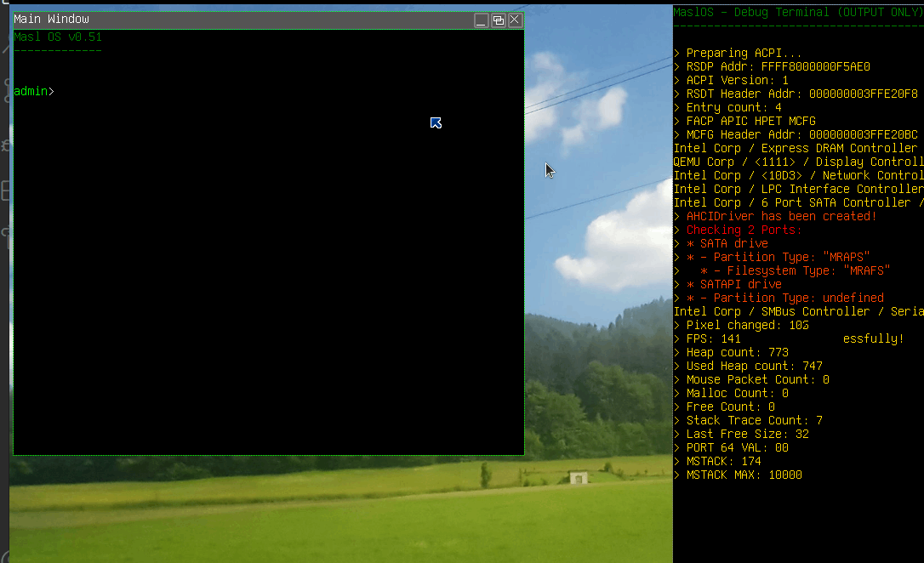Select the MSTACK MAX 10000 entry
The width and height of the screenshot is (924, 563).
point(744,475)
